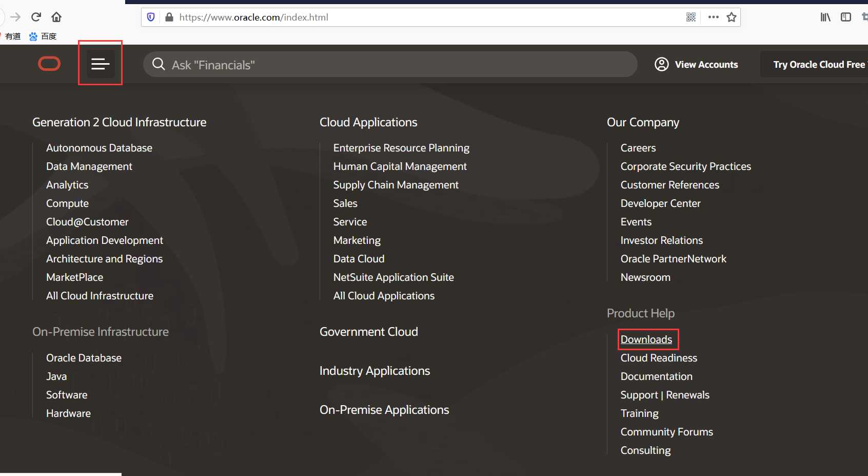
Task: Open Product Help heading
Action: [x=641, y=313]
